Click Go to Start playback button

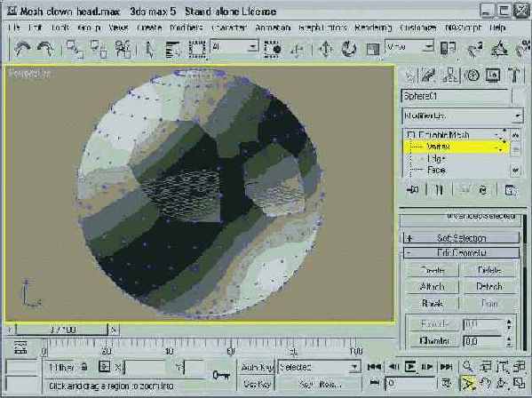pyautogui.click(x=374, y=367)
